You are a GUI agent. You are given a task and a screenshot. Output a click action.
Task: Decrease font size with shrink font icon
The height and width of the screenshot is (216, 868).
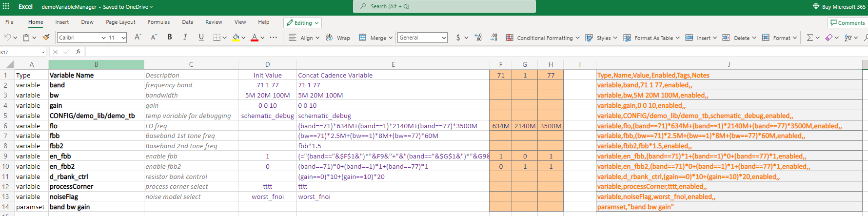point(154,37)
